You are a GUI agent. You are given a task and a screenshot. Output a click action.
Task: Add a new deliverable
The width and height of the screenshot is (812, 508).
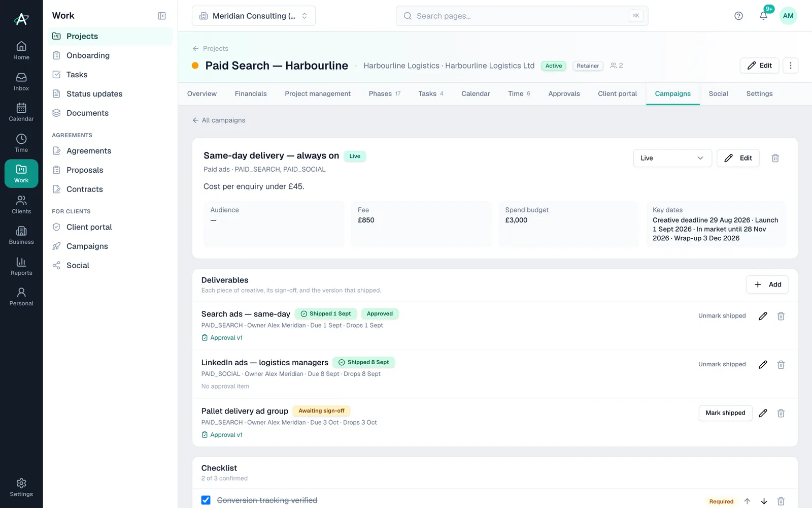(x=767, y=284)
